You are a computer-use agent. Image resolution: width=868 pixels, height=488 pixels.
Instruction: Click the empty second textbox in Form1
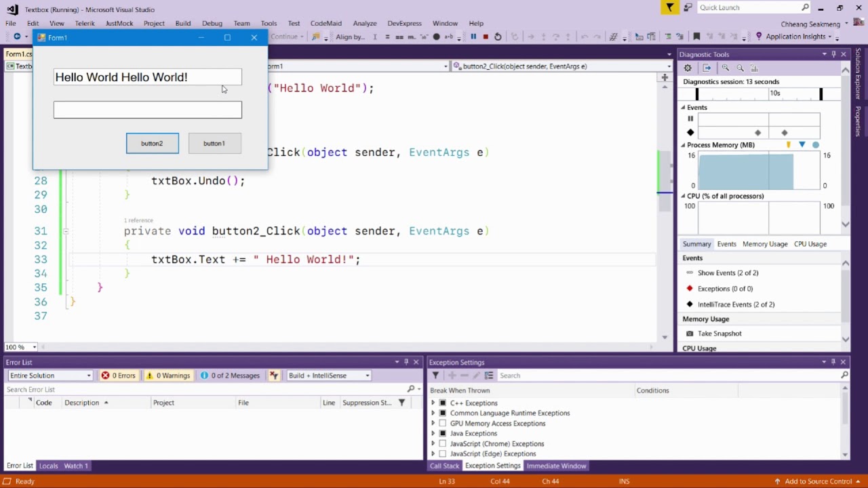[x=148, y=110]
